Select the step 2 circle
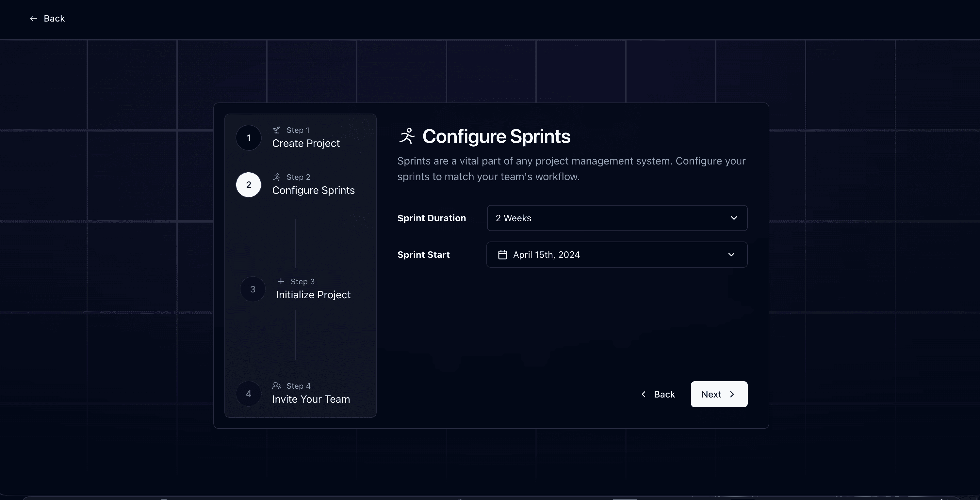980x500 pixels. [248, 185]
